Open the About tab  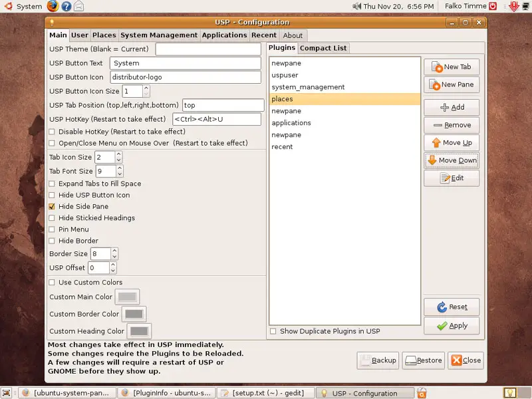click(293, 35)
